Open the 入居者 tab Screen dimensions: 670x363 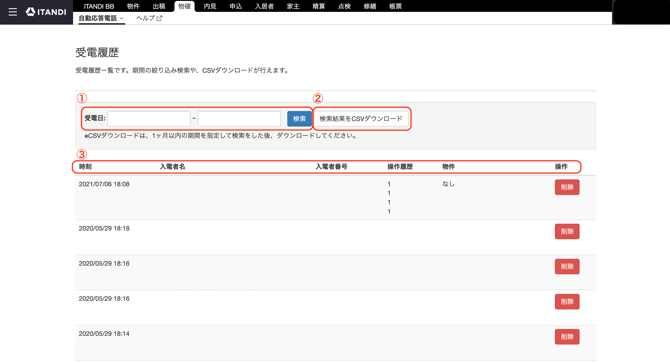point(264,6)
